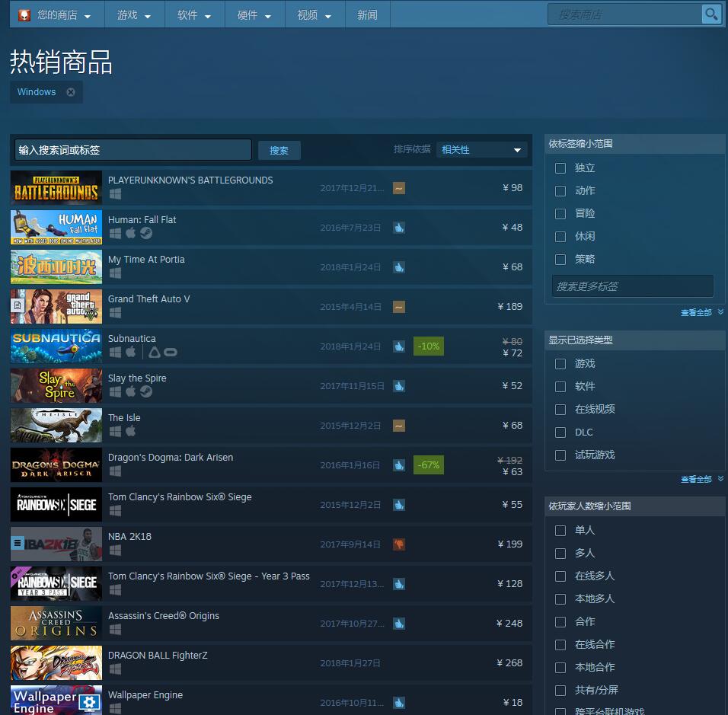This screenshot has height=715, width=728.
Task: Expand all types via 查看全部 under type filters
Action: point(701,479)
